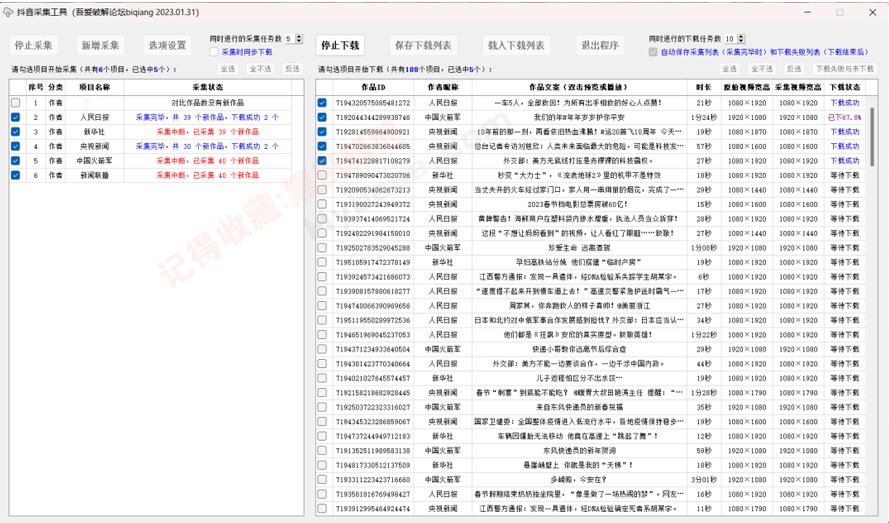
Task: Uncheck the 新华社 collection row checkbox
Action: 15,132
